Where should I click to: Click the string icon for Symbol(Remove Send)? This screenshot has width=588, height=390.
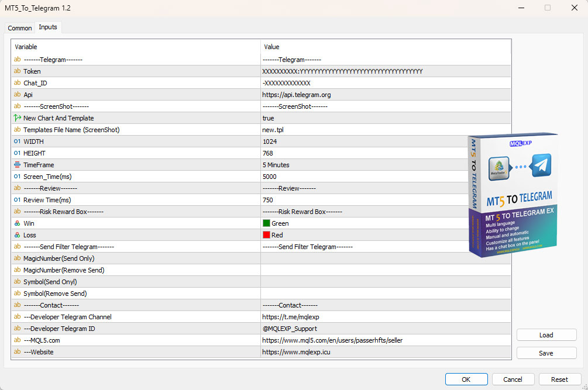17,294
